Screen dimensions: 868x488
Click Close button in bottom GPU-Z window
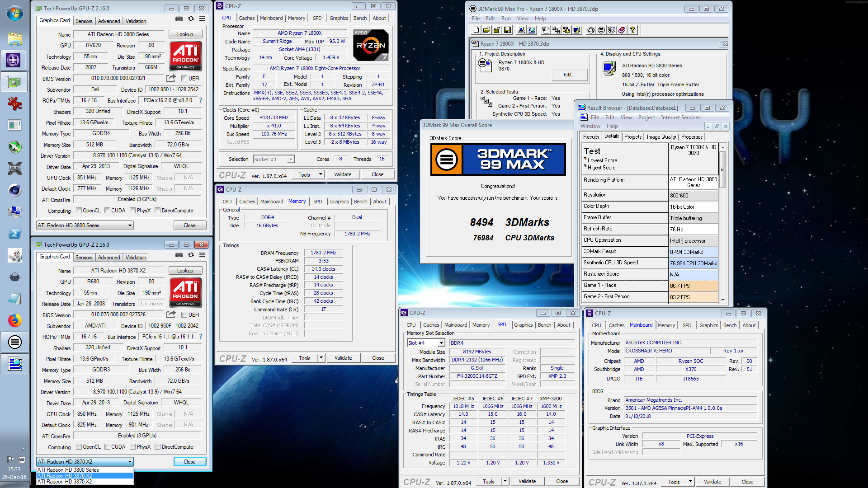tap(190, 462)
